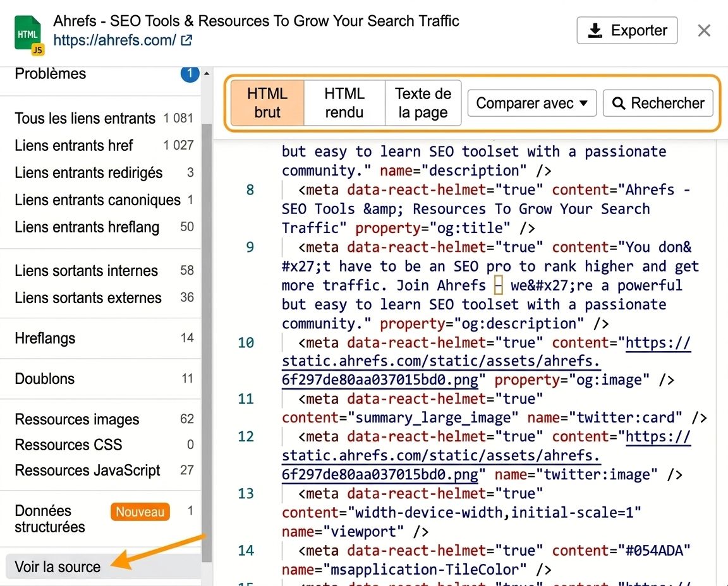Click property="og:description" attribute text
Image resolution: width=728 pixels, height=586 pixels.
point(482,324)
